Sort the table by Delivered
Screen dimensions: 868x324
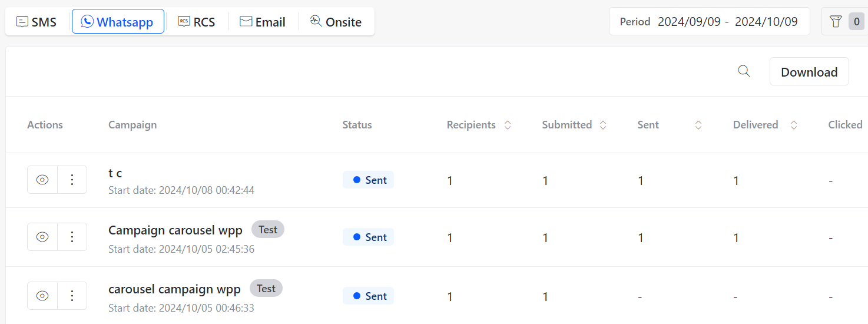(x=794, y=125)
